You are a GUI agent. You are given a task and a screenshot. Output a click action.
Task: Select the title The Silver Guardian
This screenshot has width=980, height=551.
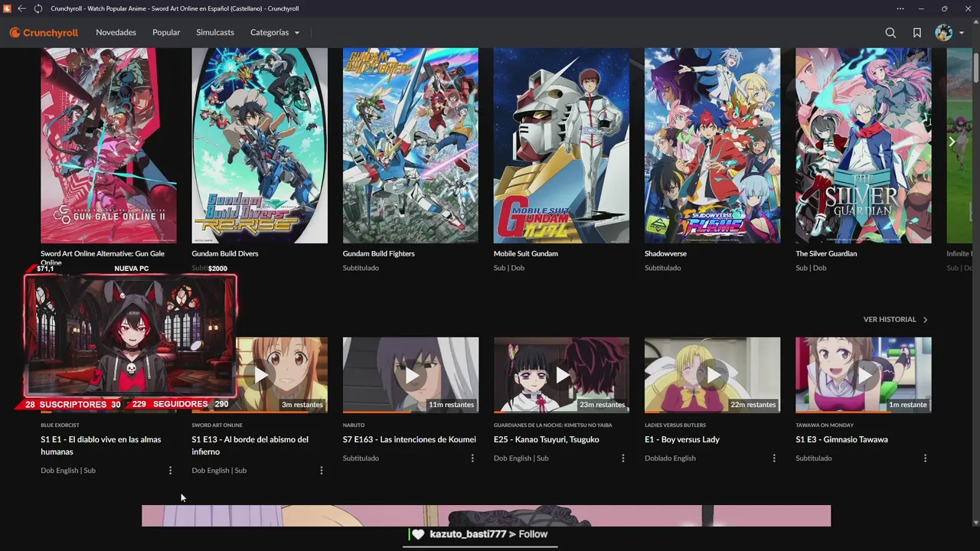(x=826, y=253)
